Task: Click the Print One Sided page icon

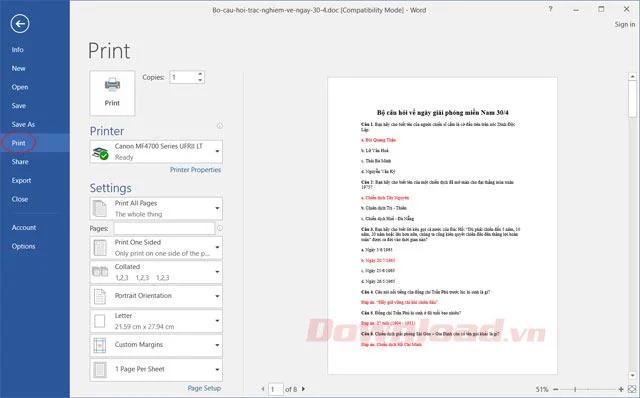Action: click(x=100, y=248)
